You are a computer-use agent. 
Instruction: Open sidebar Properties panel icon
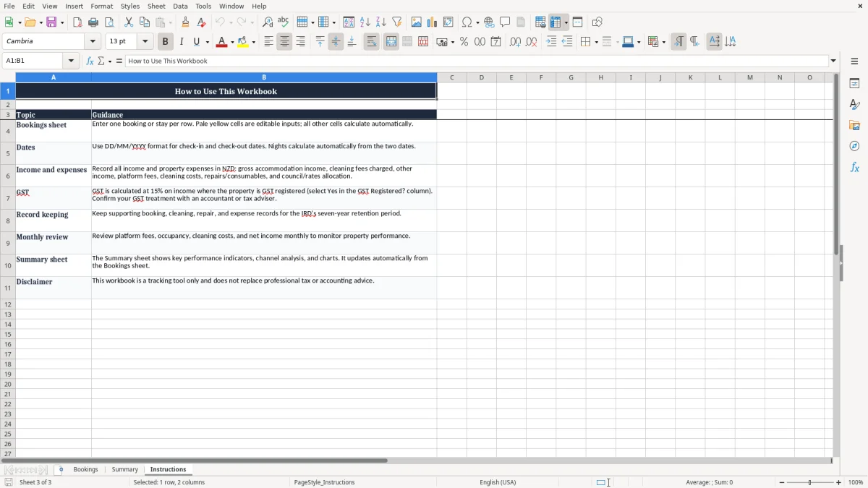coord(854,84)
